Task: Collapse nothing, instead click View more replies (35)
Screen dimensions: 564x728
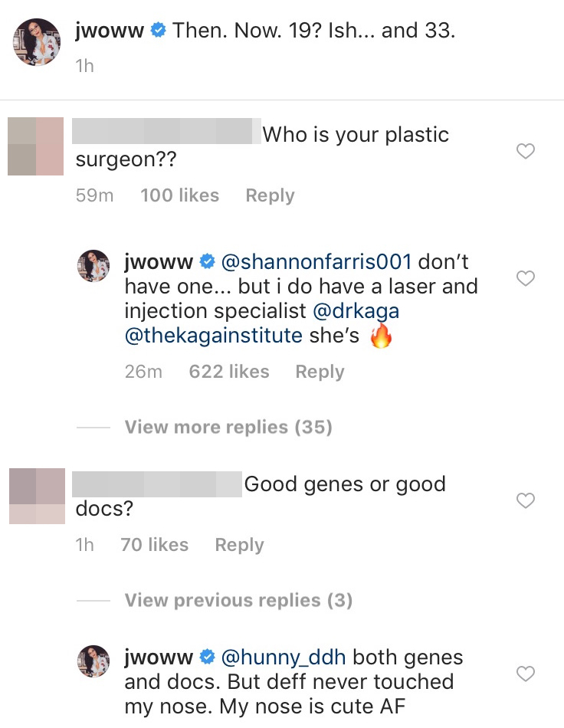Action: [x=227, y=427]
